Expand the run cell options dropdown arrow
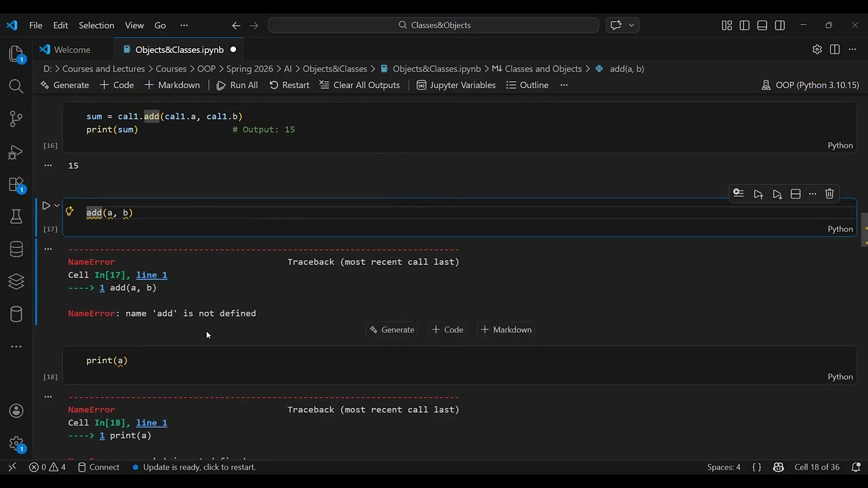The width and height of the screenshot is (868, 488). pos(57,205)
